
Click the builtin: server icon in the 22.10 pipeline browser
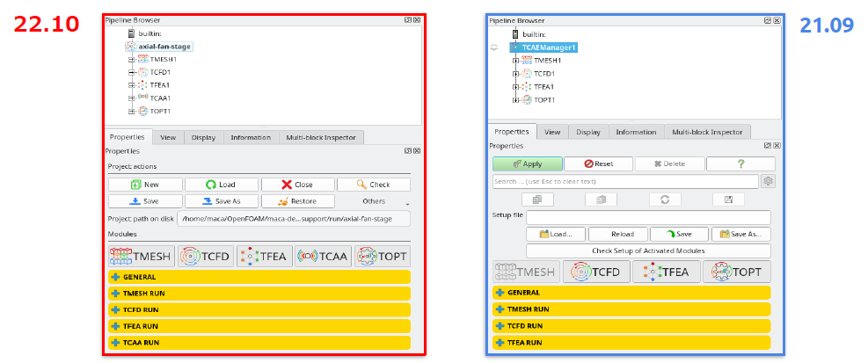[x=131, y=33]
